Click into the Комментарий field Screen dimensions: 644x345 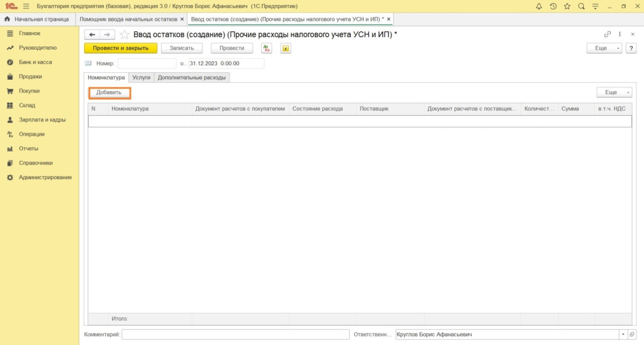point(235,335)
